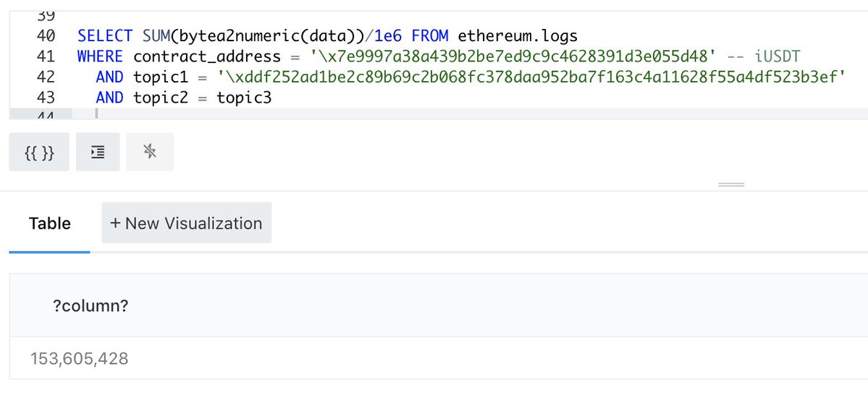The height and width of the screenshot is (408, 868).
Task: Click + New Visualization button
Action: click(x=187, y=223)
